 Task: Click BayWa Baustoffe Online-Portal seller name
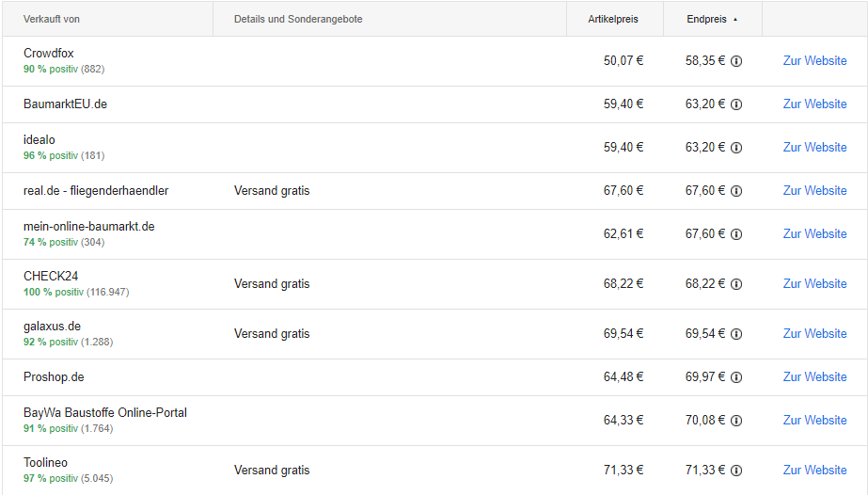(105, 412)
